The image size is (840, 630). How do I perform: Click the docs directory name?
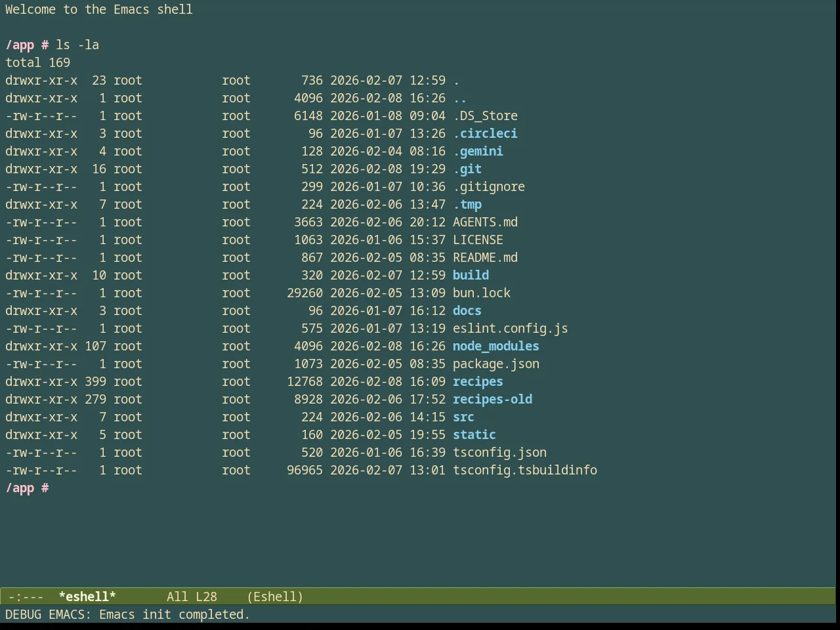pos(467,310)
